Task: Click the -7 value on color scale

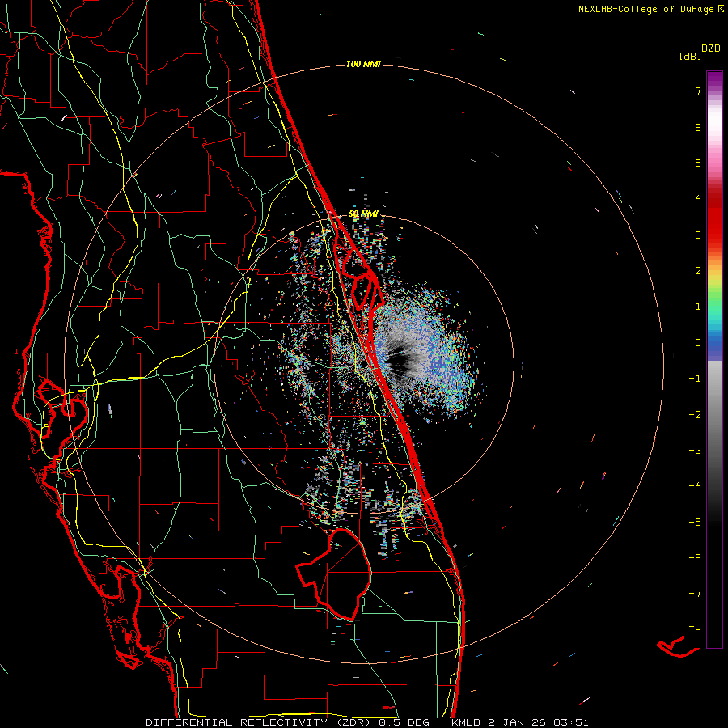Action: point(695,594)
